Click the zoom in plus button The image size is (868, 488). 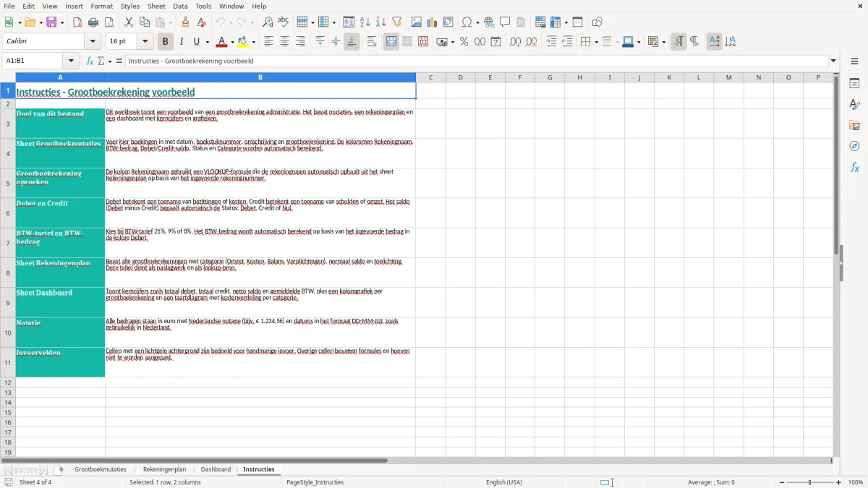click(839, 482)
